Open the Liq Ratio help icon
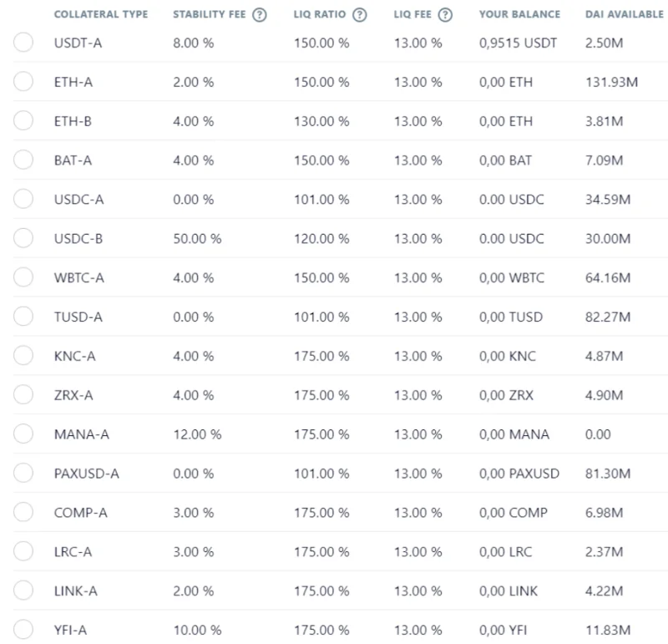668x644 pixels. pyautogui.click(x=360, y=15)
